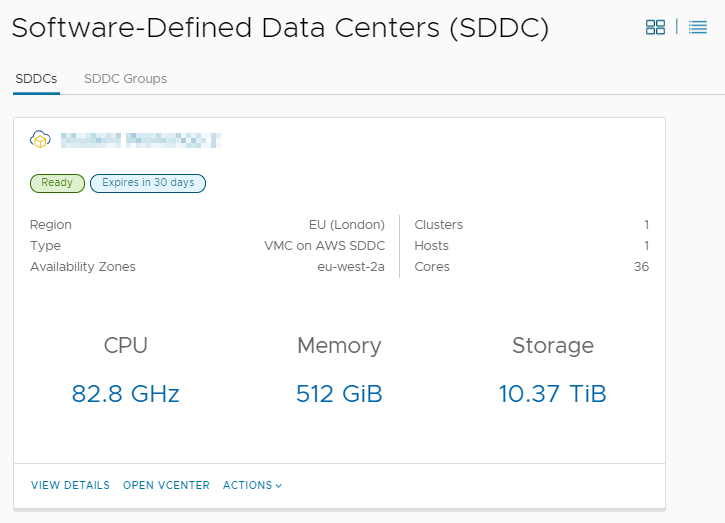Viewport: 725px width, 523px height.
Task: Click the Expires in 30 days badge
Action: (x=148, y=183)
